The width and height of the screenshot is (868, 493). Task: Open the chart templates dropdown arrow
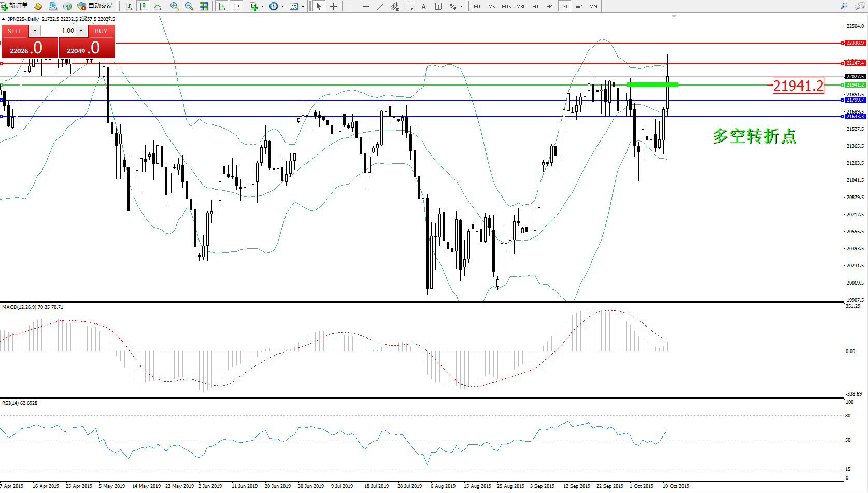[x=303, y=7]
